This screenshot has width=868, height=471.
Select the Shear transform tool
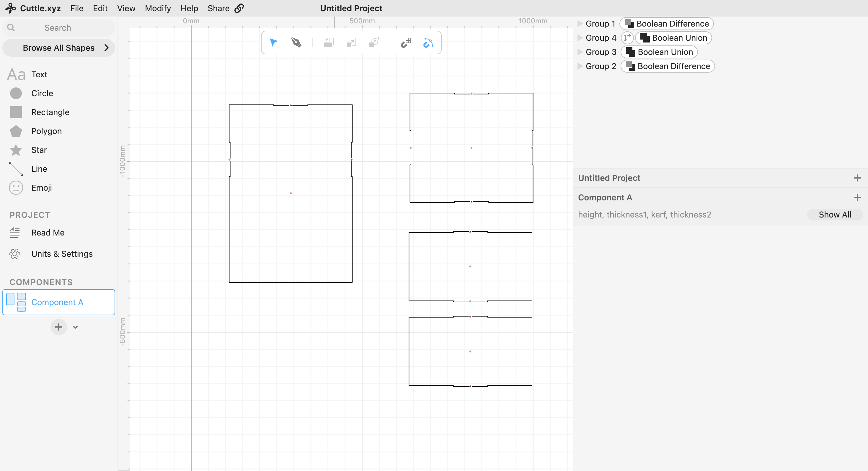point(373,42)
